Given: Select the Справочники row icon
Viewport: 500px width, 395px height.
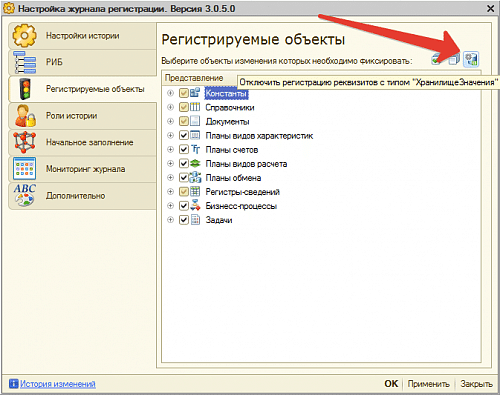Looking at the screenshot, I should click(x=195, y=107).
